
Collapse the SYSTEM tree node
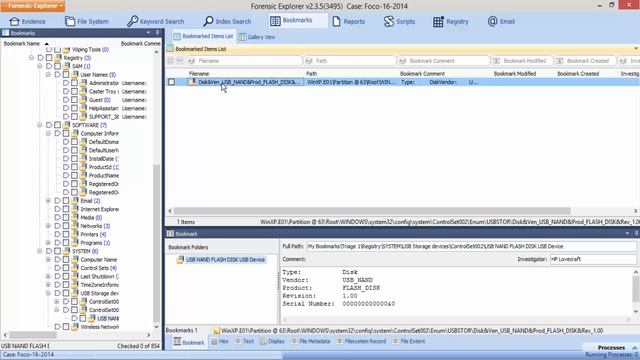[x=40, y=251]
